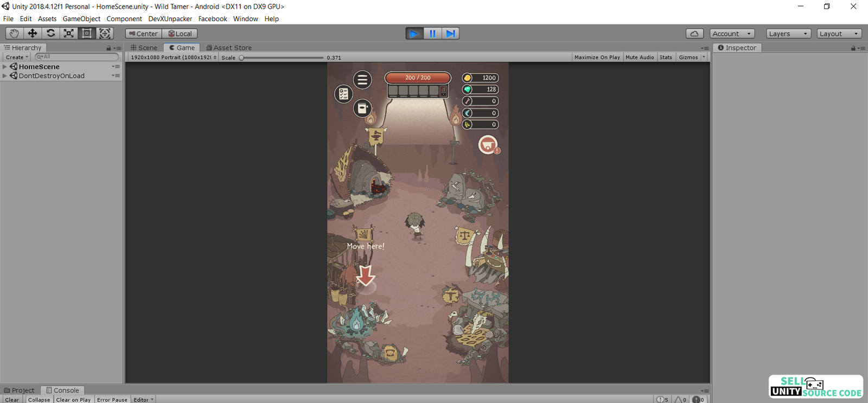Step forward one frame
Image resolution: width=868 pixels, height=403 pixels.
pyautogui.click(x=450, y=34)
